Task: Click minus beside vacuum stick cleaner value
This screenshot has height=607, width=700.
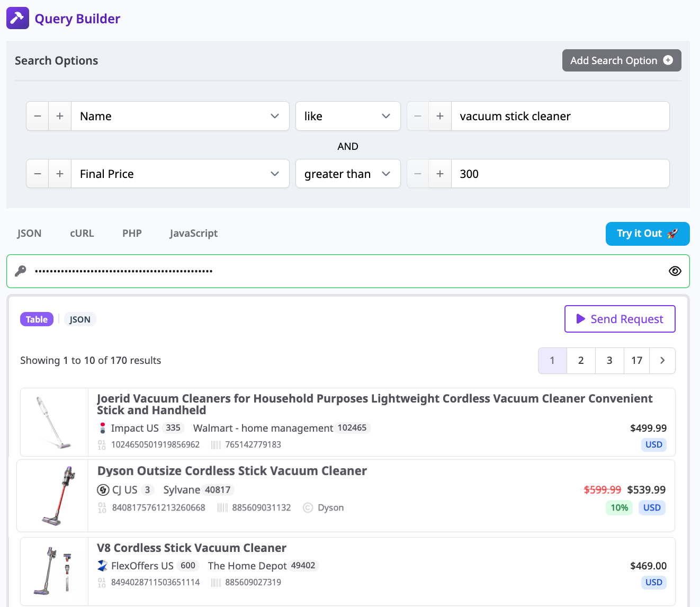Action: tap(418, 116)
